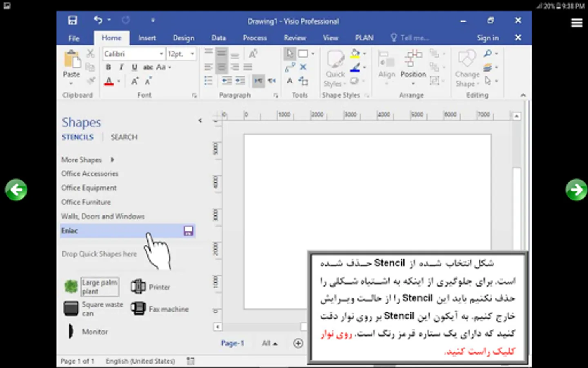Toggle Right-to-Left text direction
The height and width of the screenshot is (368, 588).
pos(272,81)
